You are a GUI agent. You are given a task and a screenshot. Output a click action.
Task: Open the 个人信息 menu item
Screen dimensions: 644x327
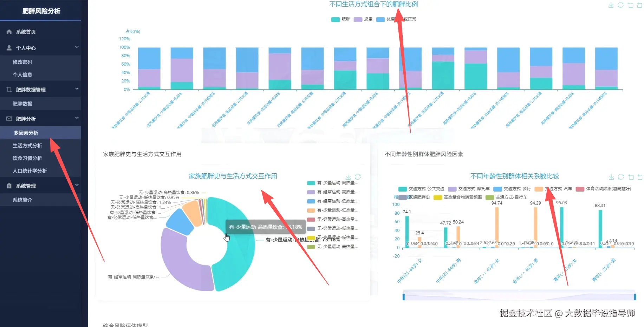[40, 75]
